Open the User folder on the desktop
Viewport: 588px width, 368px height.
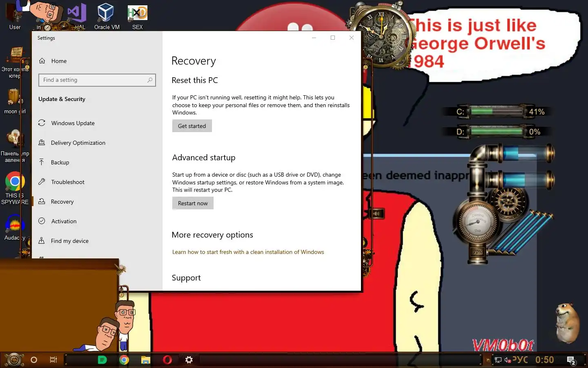[15, 16]
